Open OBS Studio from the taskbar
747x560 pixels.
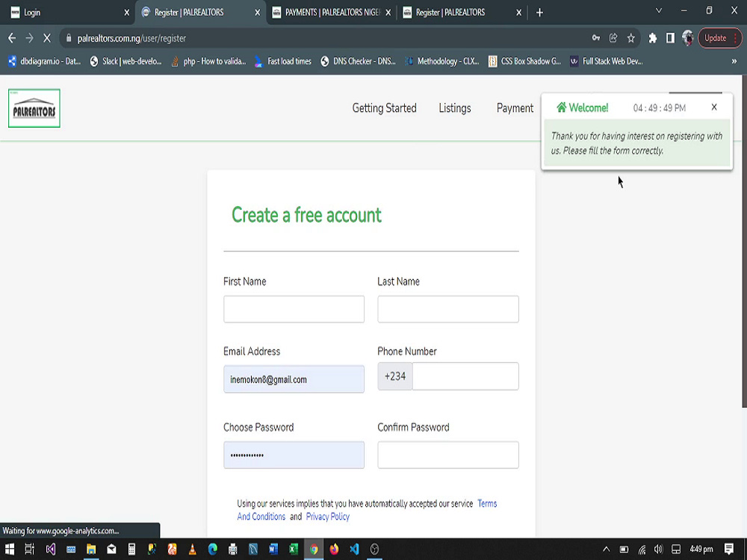(374, 549)
